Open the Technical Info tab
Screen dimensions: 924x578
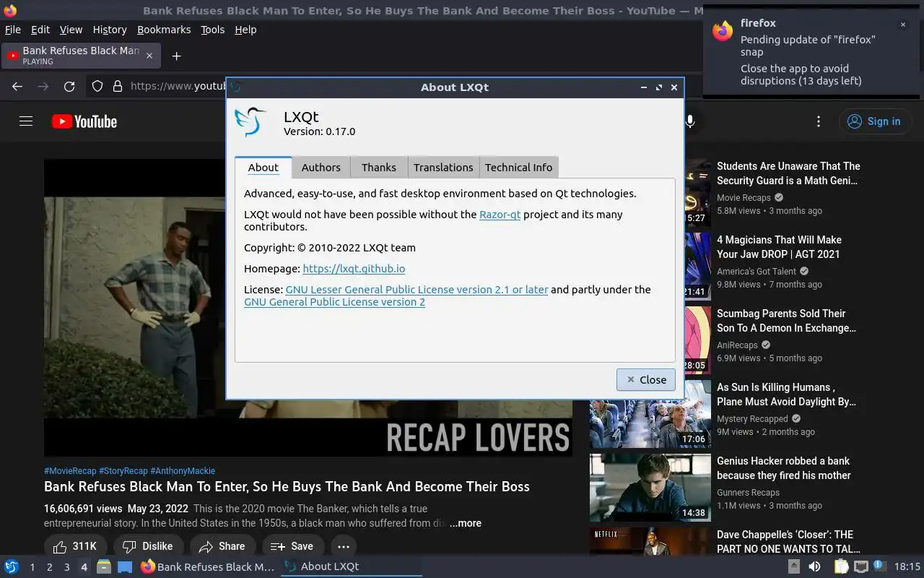pos(518,167)
